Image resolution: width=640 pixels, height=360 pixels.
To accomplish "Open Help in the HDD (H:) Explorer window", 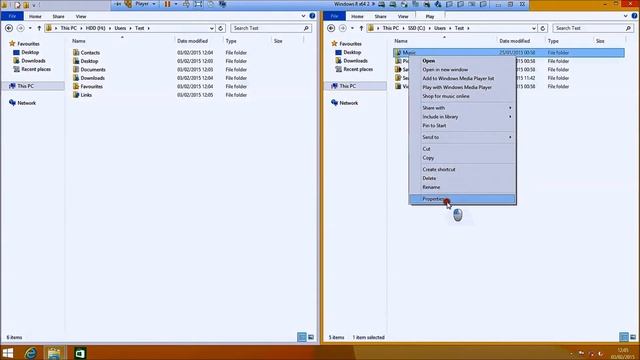I will click(x=312, y=16).
